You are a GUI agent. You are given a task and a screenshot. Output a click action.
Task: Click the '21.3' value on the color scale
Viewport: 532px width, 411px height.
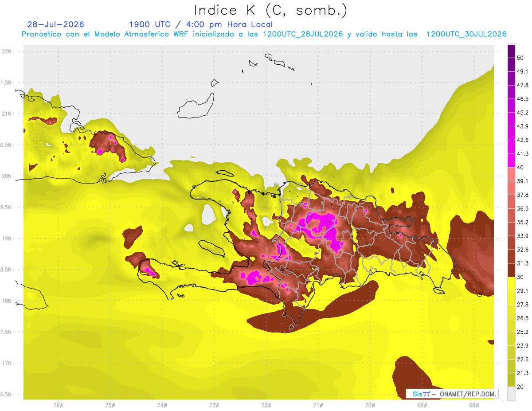pyautogui.click(x=523, y=373)
